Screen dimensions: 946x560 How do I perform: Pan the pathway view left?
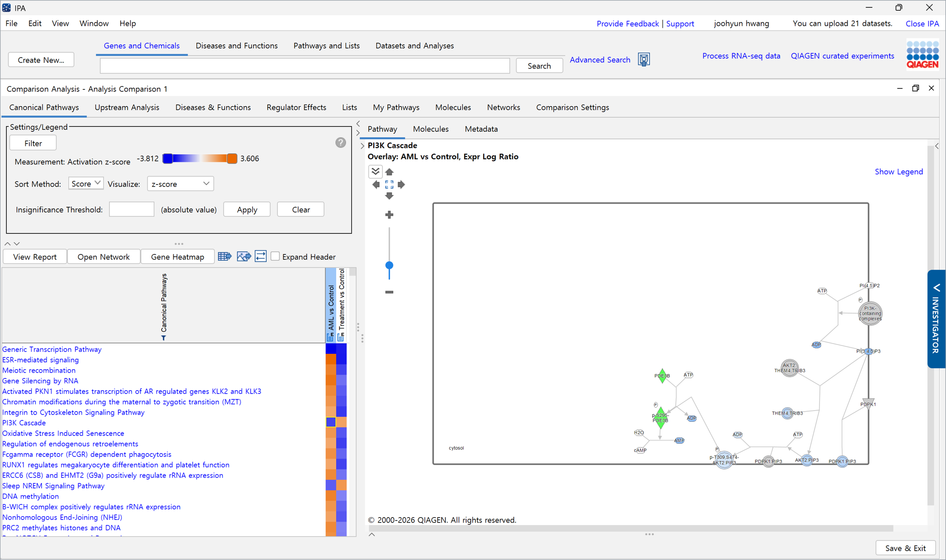[x=376, y=184]
